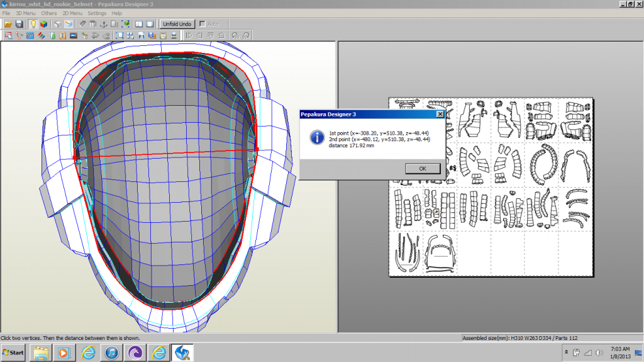The image size is (644, 362).
Task: Select the join/disjoin edges tool icon
Action: [x=19, y=36]
